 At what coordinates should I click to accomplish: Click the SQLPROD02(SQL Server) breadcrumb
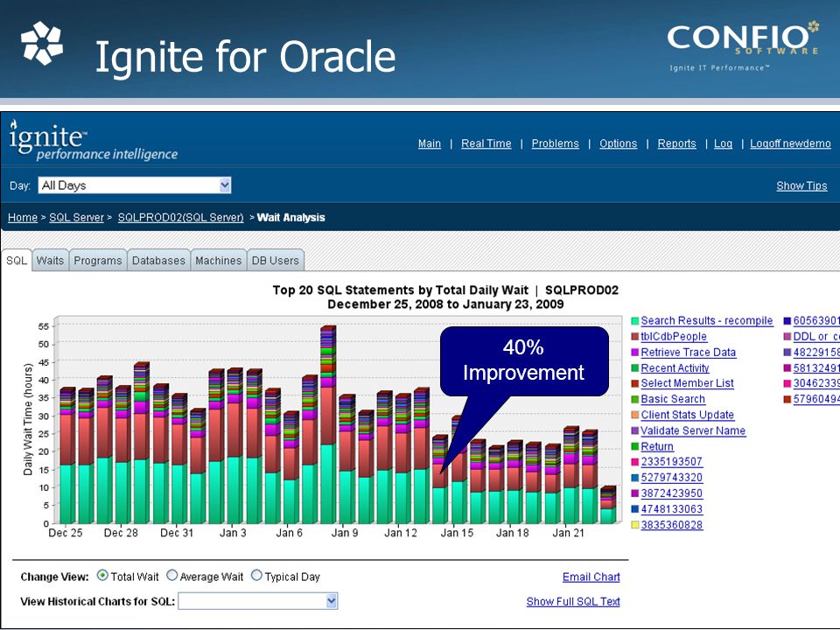[x=180, y=218]
